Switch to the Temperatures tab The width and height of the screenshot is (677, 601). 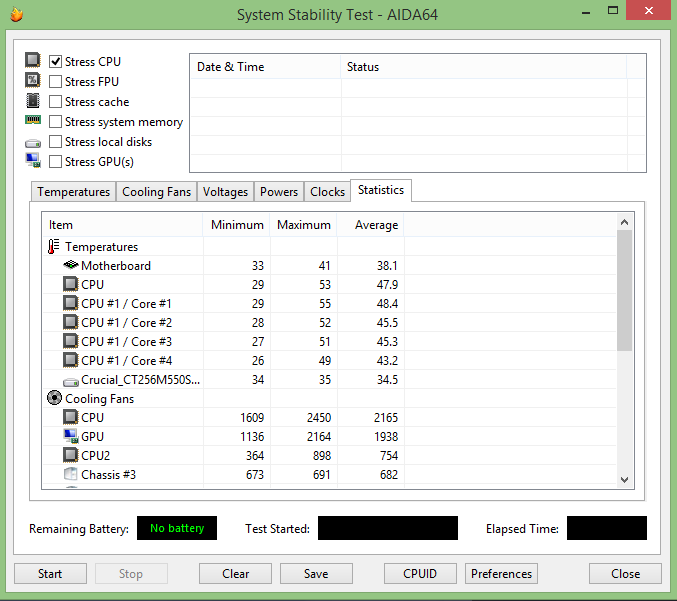(73, 192)
